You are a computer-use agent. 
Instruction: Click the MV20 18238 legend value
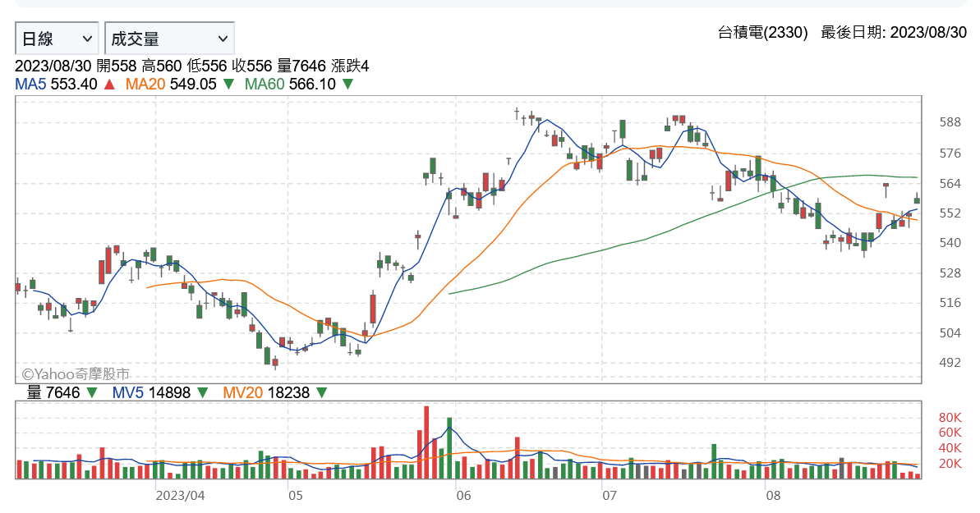[266, 392]
